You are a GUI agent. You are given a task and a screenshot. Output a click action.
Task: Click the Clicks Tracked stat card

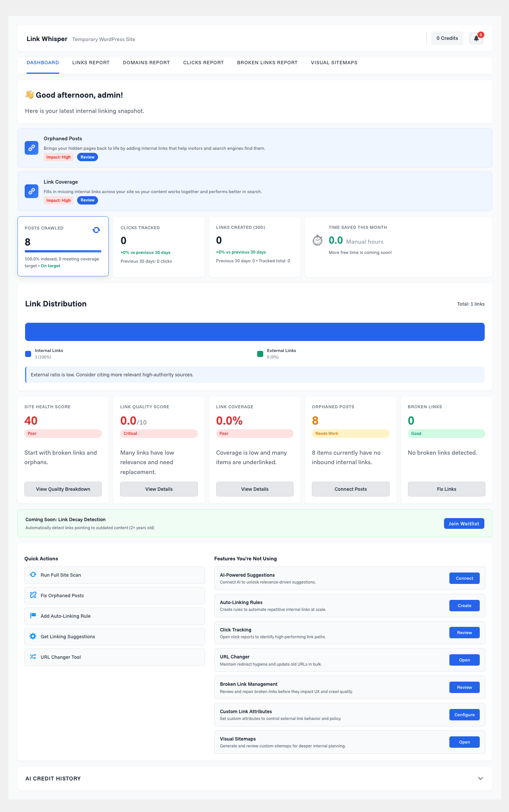coord(159,247)
